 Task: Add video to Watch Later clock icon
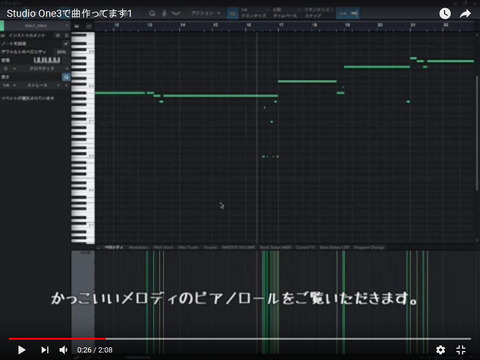[x=445, y=13]
